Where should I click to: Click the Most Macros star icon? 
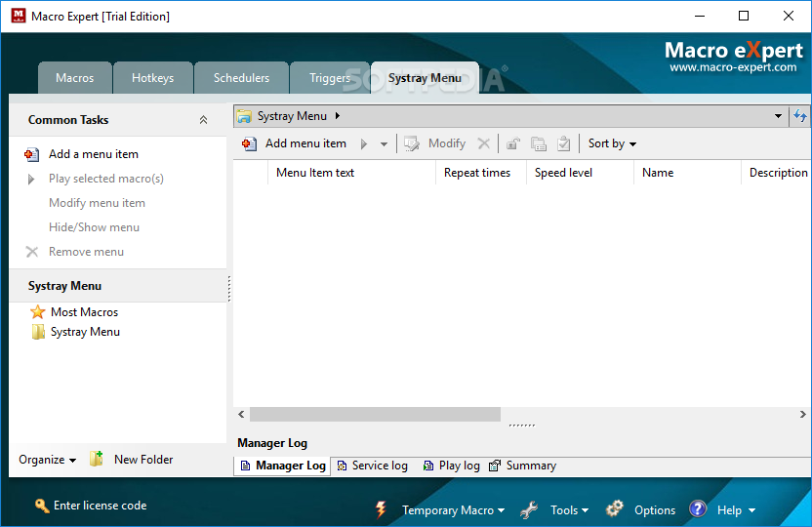38,311
